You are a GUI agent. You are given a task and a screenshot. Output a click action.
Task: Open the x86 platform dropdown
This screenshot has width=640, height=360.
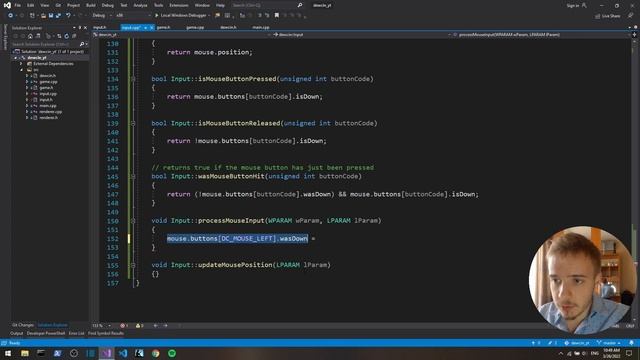tap(132, 16)
